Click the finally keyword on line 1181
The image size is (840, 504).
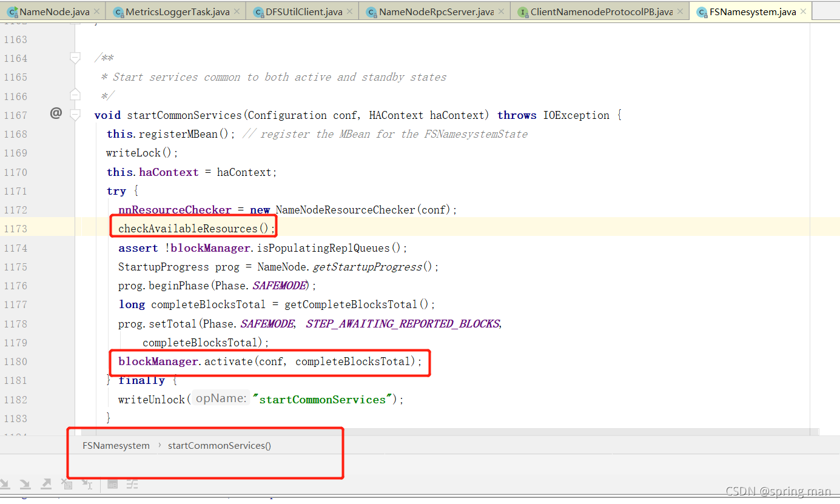tap(141, 380)
